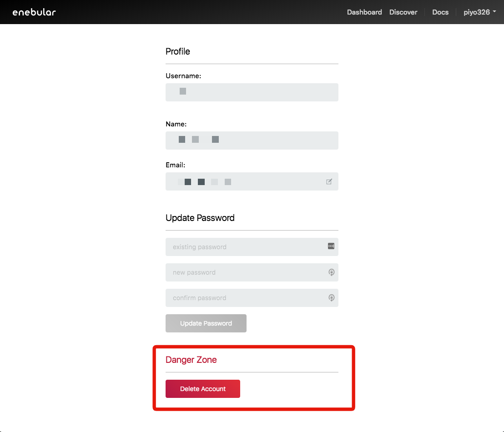Click the Update Password section heading
Screen dimensions: 504x432
200,218
